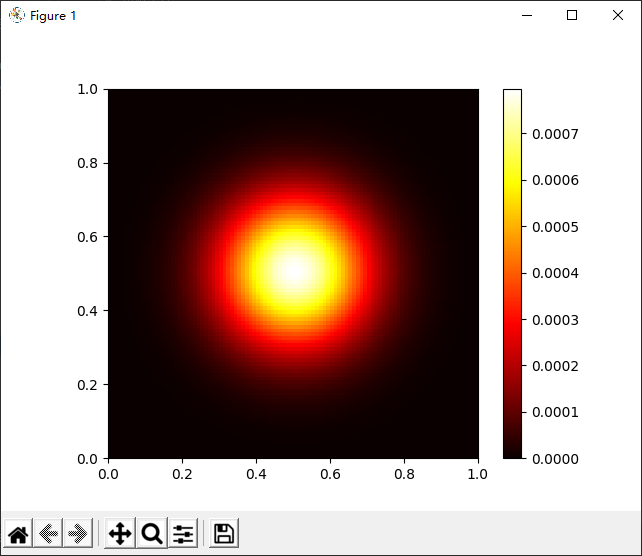Activate the Pan axes tool
The height and width of the screenshot is (556, 642).
(x=120, y=533)
